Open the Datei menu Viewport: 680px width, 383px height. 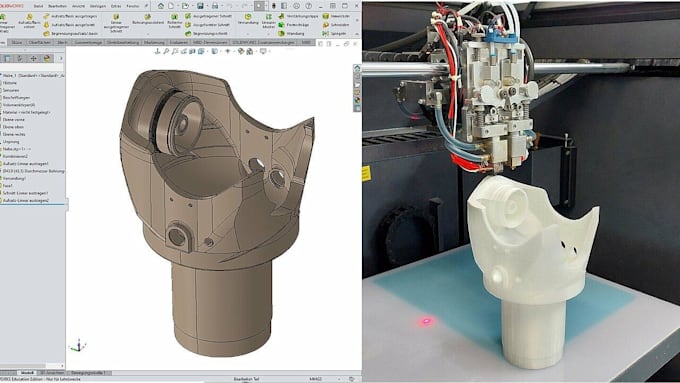pyautogui.click(x=38, y=6)
